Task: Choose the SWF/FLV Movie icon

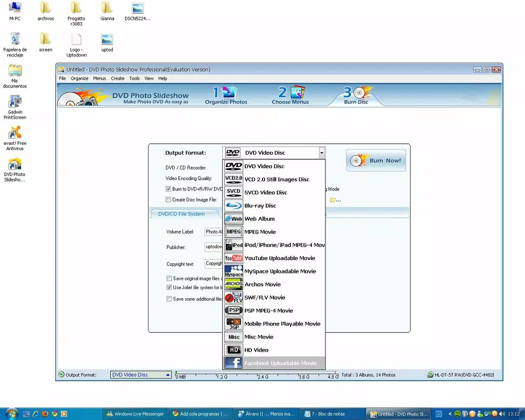Action: point(234,297)
